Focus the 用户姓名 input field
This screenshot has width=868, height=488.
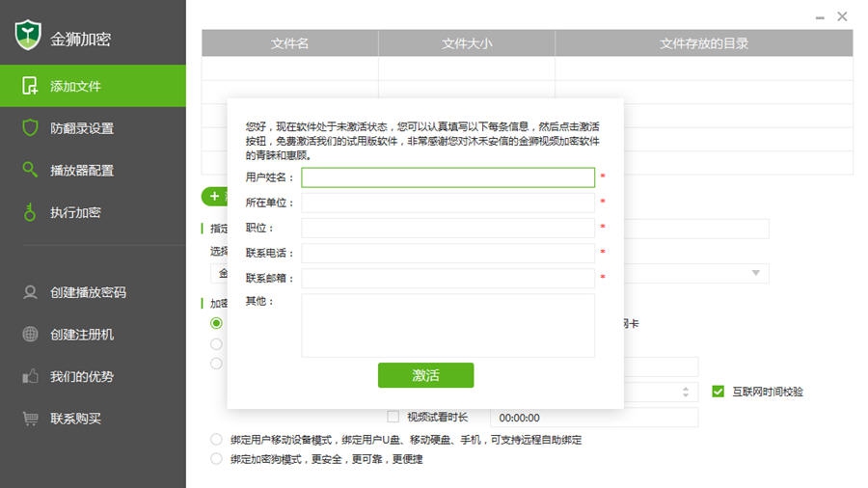(448, 177)
